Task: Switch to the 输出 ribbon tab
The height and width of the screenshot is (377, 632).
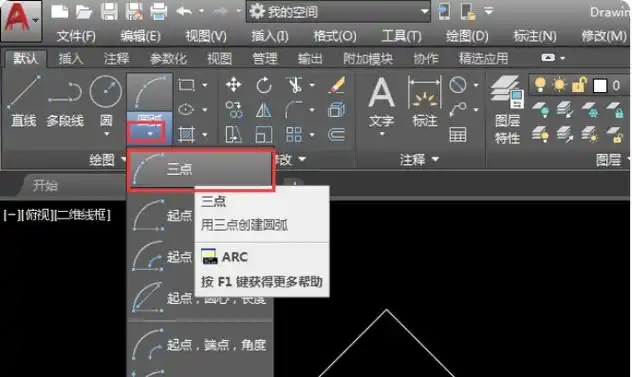Action: (x=310, y=59)
